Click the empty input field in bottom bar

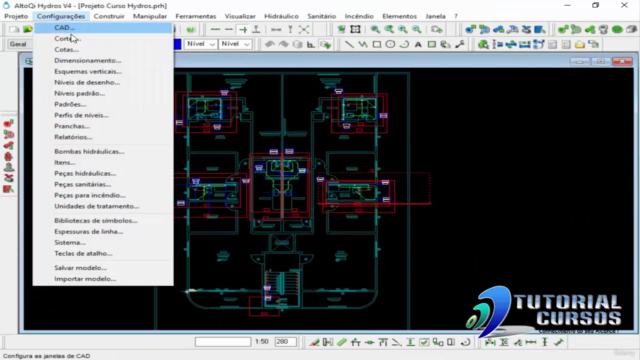(x=223, y=342)
